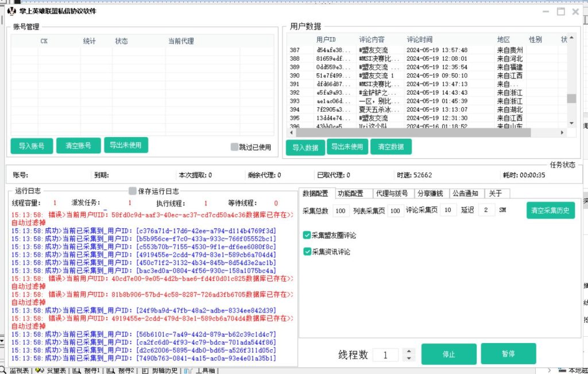
Task: Toggle the 采集资讯评论 checkbox
Action: pyautogui.click(x=308, y=251)
